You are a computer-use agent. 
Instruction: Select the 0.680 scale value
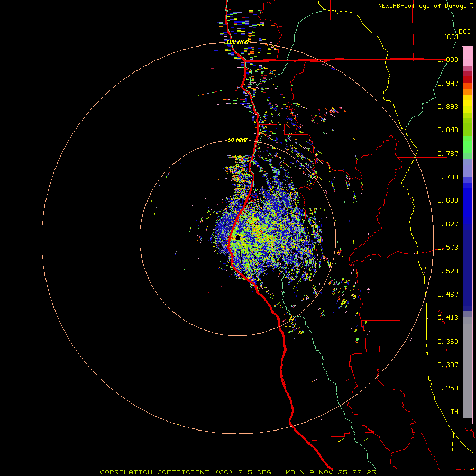(x=448, y=200)
